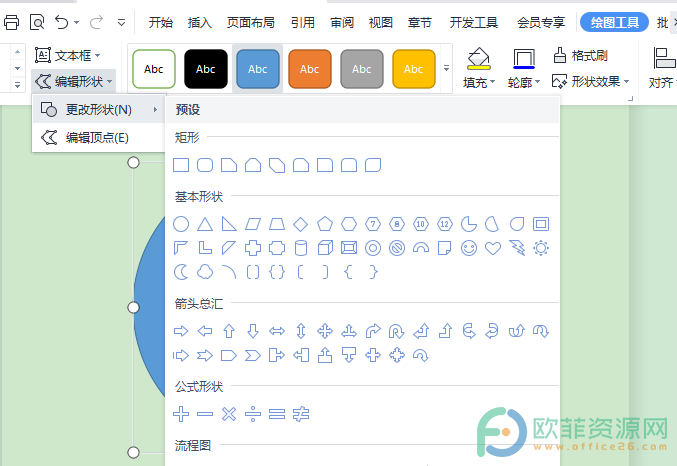The width and height of the screenshot is (677, 466).
Task: Select the rounded rectangle shape
Action: pyautogui.click(x=205, y=165)
